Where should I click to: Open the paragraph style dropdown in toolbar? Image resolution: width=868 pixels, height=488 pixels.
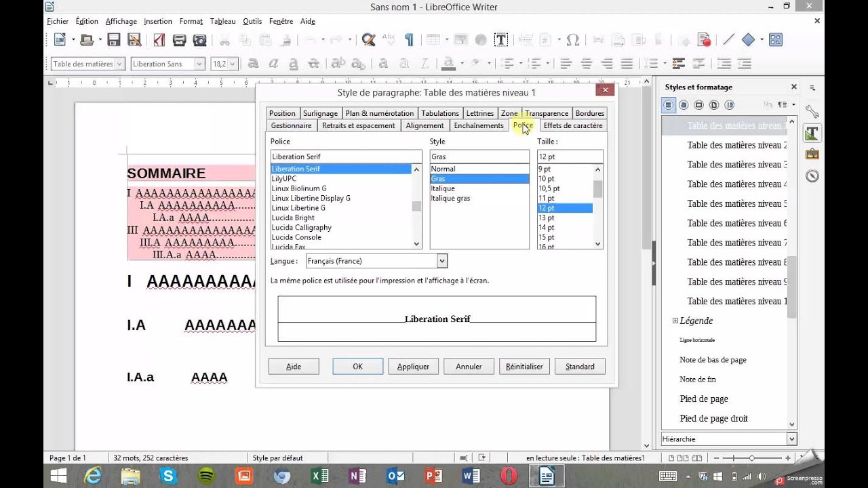(119, 64)
